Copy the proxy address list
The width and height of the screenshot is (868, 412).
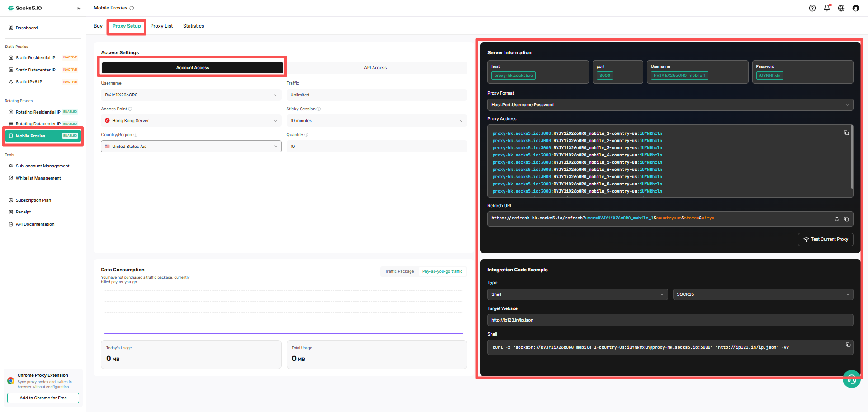coord(846,133)
